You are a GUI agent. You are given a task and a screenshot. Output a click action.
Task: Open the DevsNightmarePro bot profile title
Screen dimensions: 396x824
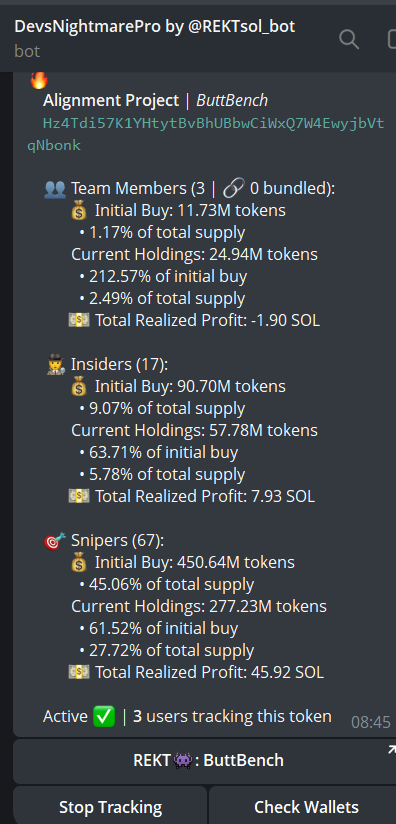click(155, 26)
